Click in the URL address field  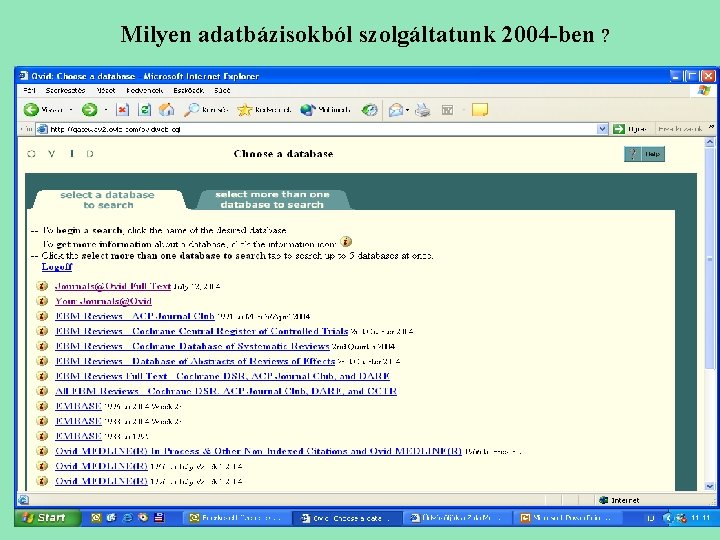coord(317,129)
